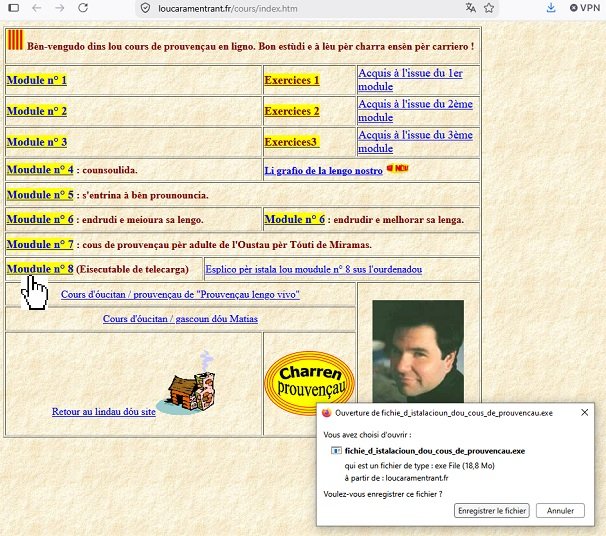
Task: Open Exercices 2 link
Action: [292, 111]
